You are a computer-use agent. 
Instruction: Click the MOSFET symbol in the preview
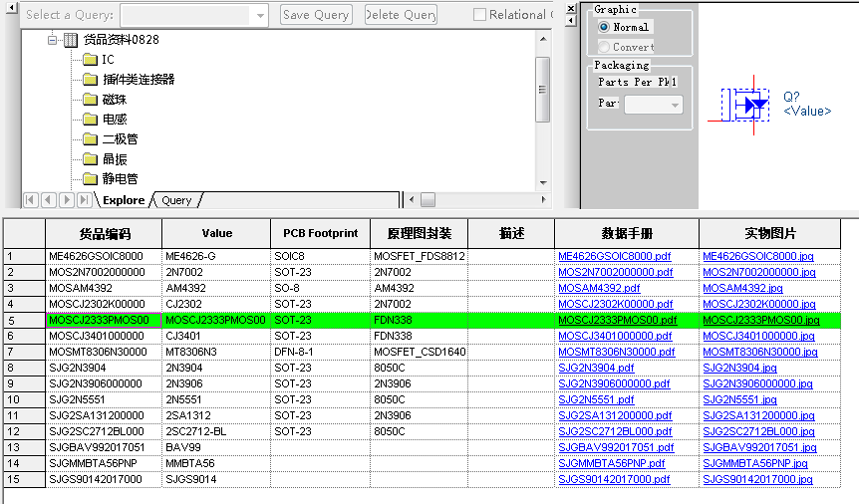point(748,103)
